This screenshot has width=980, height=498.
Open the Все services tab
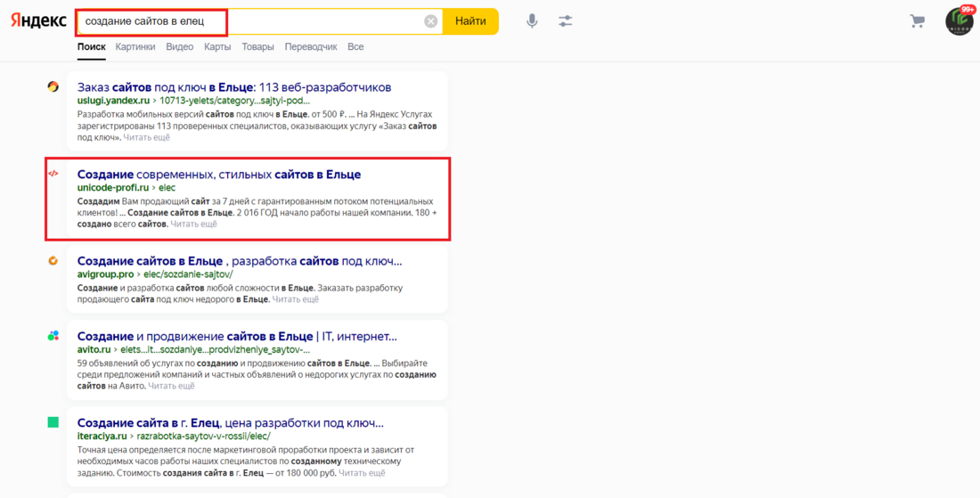point(355,47)
